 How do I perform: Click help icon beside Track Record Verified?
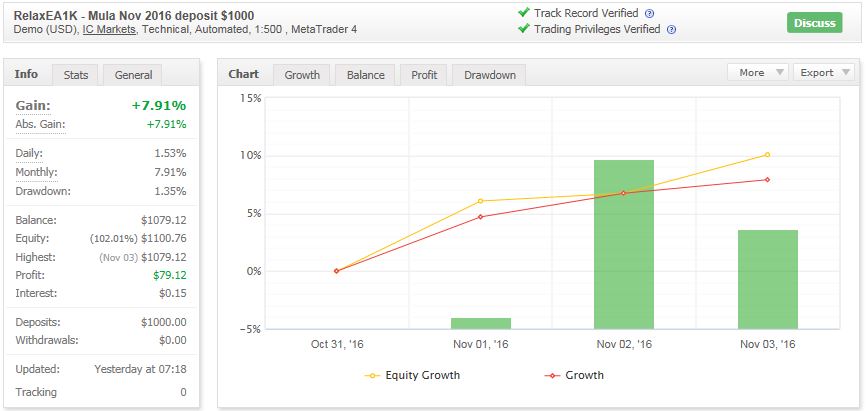[650, 14]
